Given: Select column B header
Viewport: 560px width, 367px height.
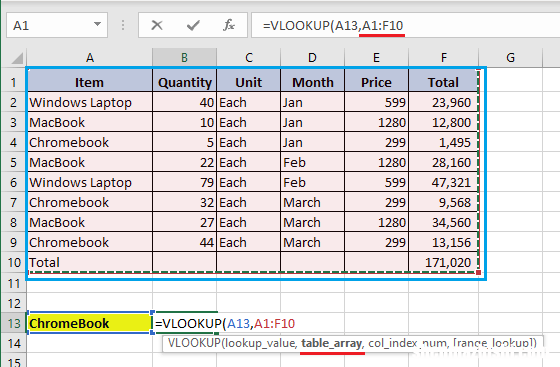Looking at the screenshot, I should tap(184, 57).
